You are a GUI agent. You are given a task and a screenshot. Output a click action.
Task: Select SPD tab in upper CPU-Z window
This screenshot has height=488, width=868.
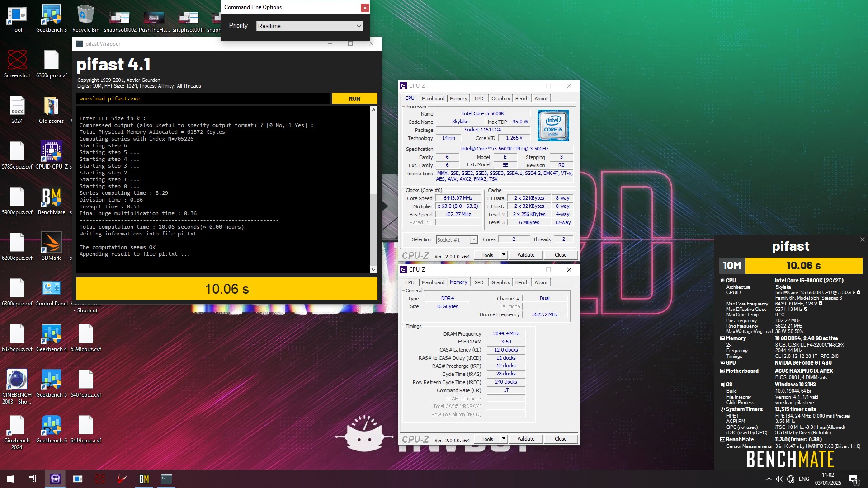[x=479, y=99]
